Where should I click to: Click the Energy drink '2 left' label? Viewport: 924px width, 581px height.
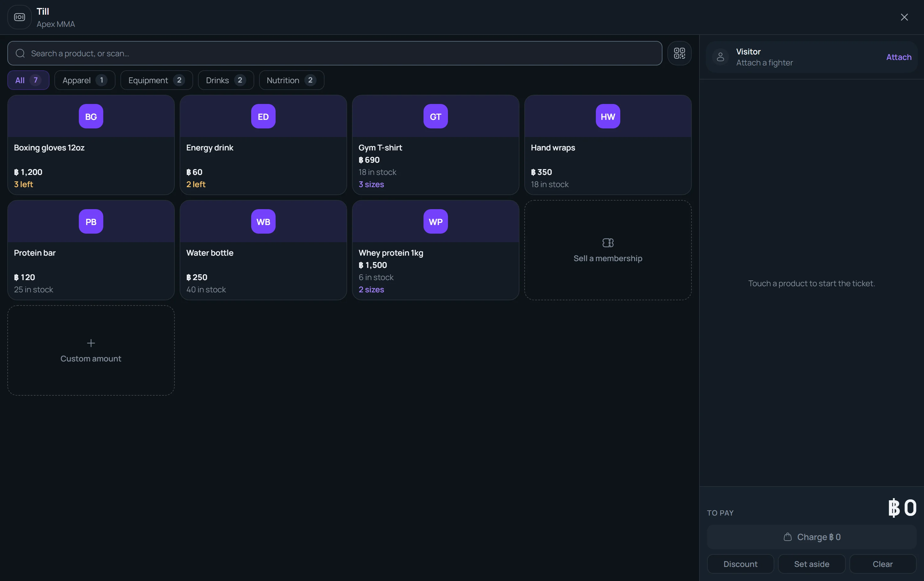[x=196, y=184]
